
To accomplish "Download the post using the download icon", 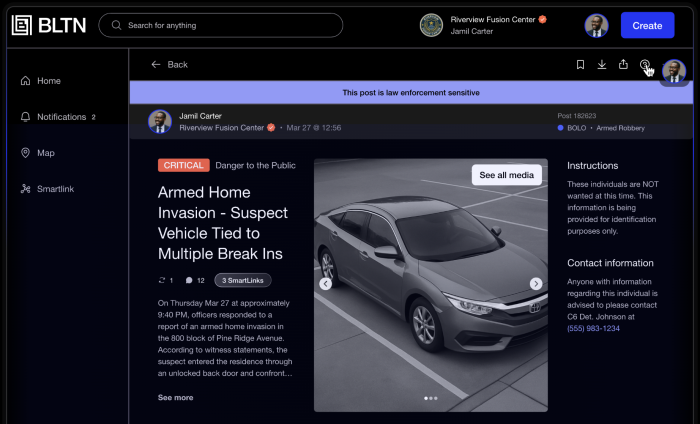I will coord(602,65).
